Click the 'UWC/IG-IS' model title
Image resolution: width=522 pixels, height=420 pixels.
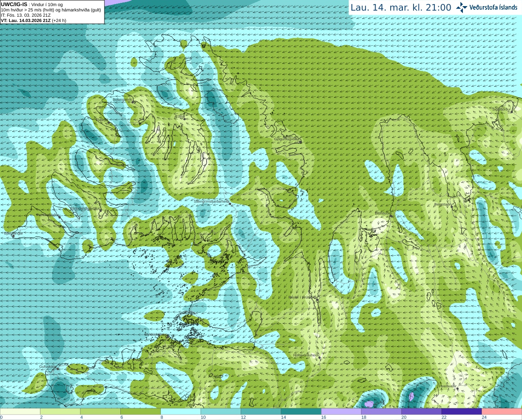[14, 4]
